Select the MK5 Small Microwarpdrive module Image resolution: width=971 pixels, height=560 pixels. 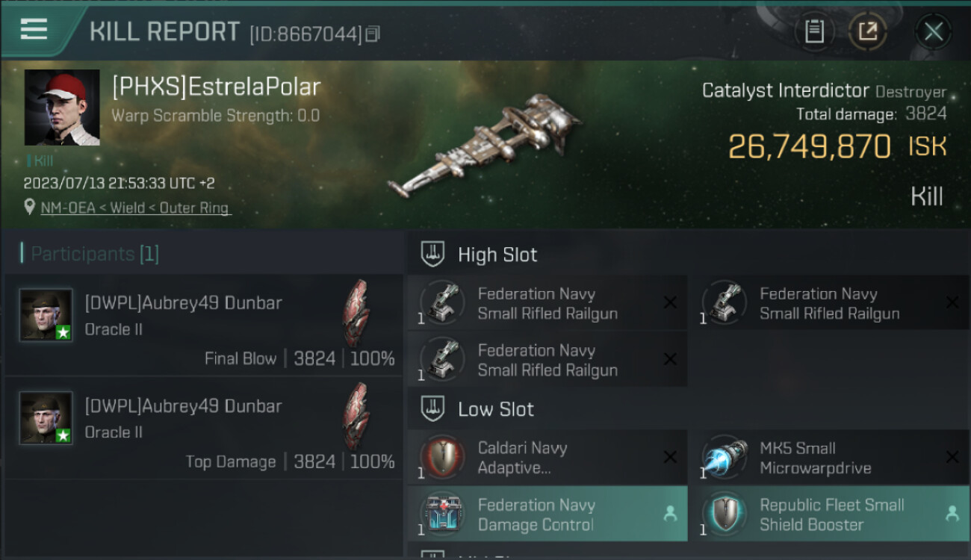(830, 458)
